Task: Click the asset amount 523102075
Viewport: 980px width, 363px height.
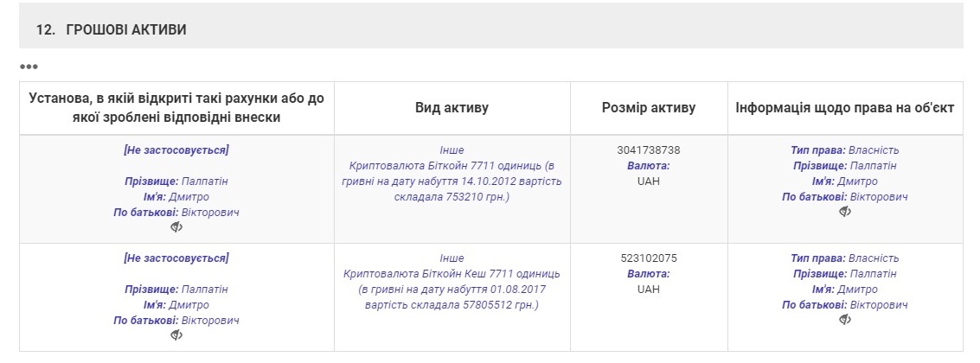Action: [649, 258]
